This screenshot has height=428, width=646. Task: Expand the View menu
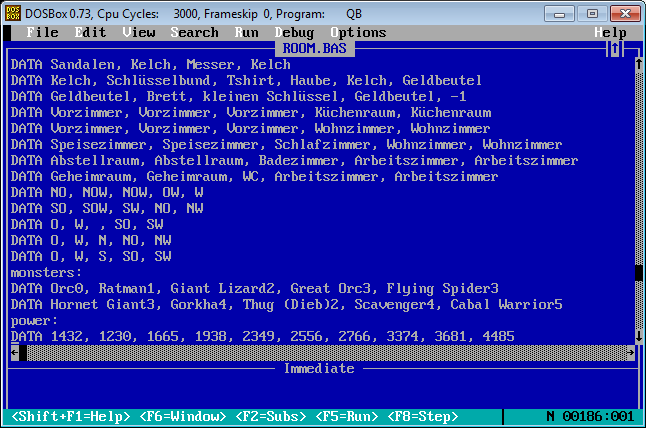(139, 33)
